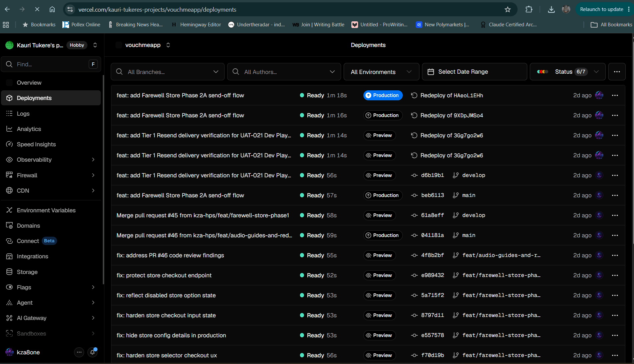This screenshot has height=364, width=634.
Task: Click commit hash e557578
Action: 432,335
